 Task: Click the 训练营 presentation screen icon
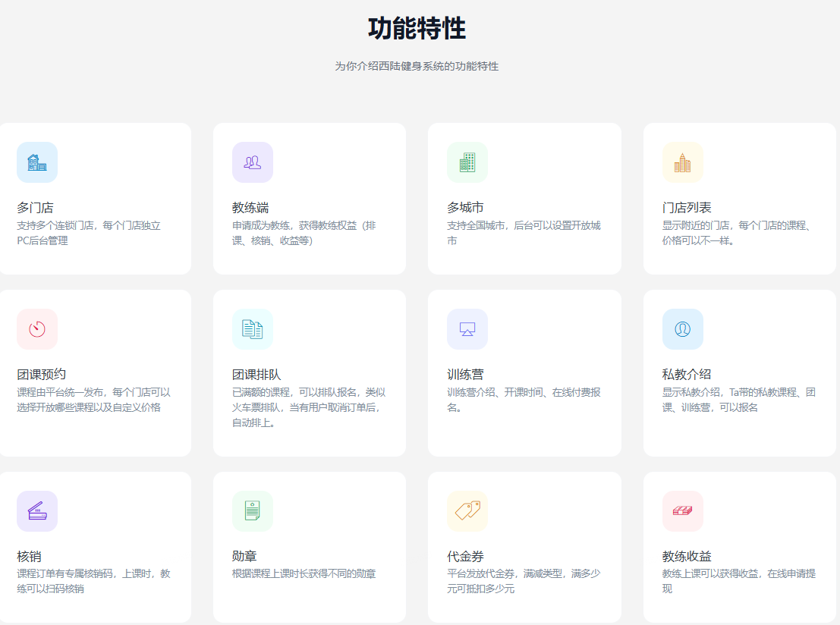coord(467,329)
